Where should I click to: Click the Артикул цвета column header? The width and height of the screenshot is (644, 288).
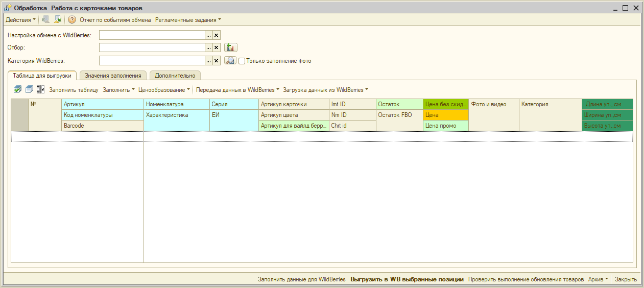coord(294,115)
